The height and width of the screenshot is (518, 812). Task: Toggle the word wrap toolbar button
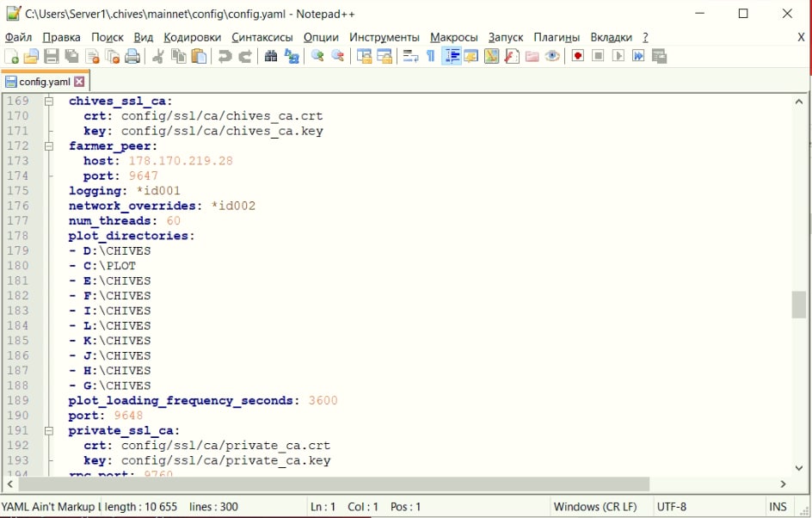click(410, 57)
